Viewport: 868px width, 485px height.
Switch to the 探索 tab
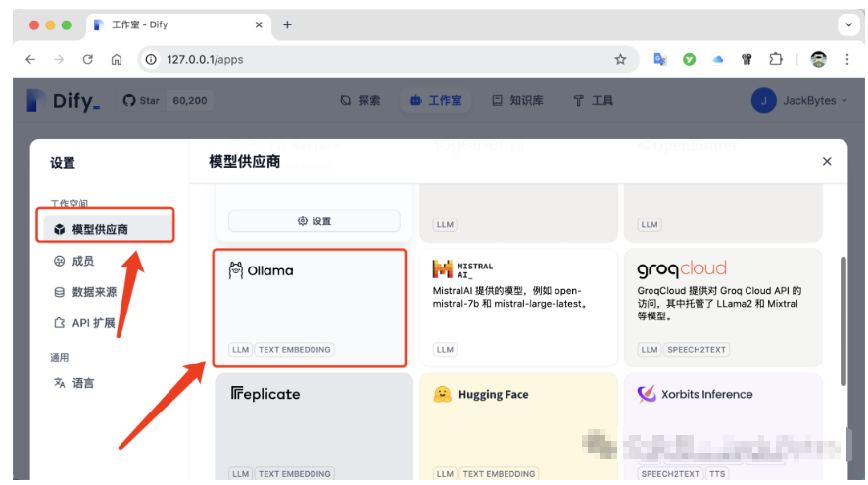click(x=361, y=101)
